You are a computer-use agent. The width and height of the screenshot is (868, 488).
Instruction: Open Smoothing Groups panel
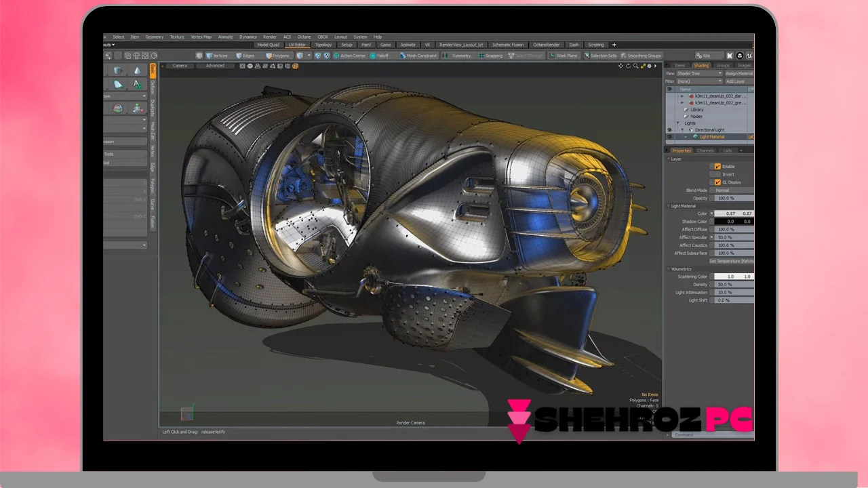(642, 56)
